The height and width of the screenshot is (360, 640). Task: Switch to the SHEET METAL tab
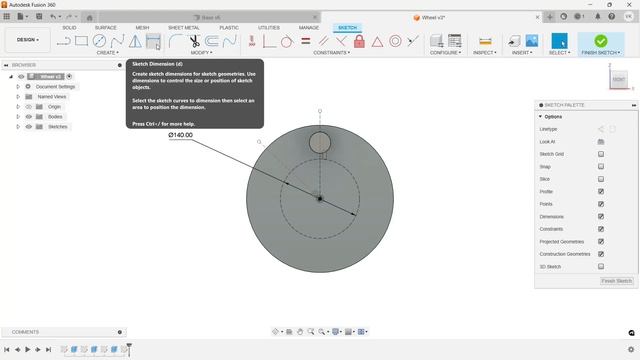coord(184,27)
